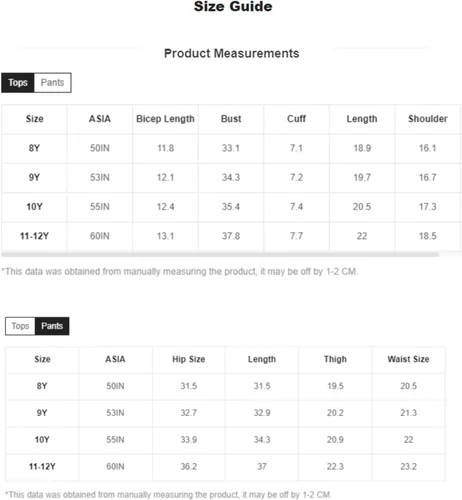Select the 11-12Y size in tops table
Viewport: 462px width, 500px height.
pyautogui.click(x=34, y=236)
